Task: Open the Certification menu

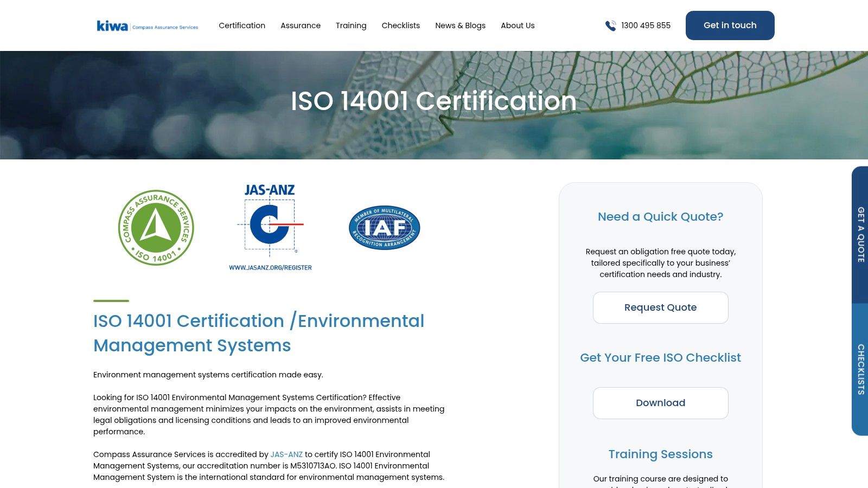Action: [x=242, y=25]
